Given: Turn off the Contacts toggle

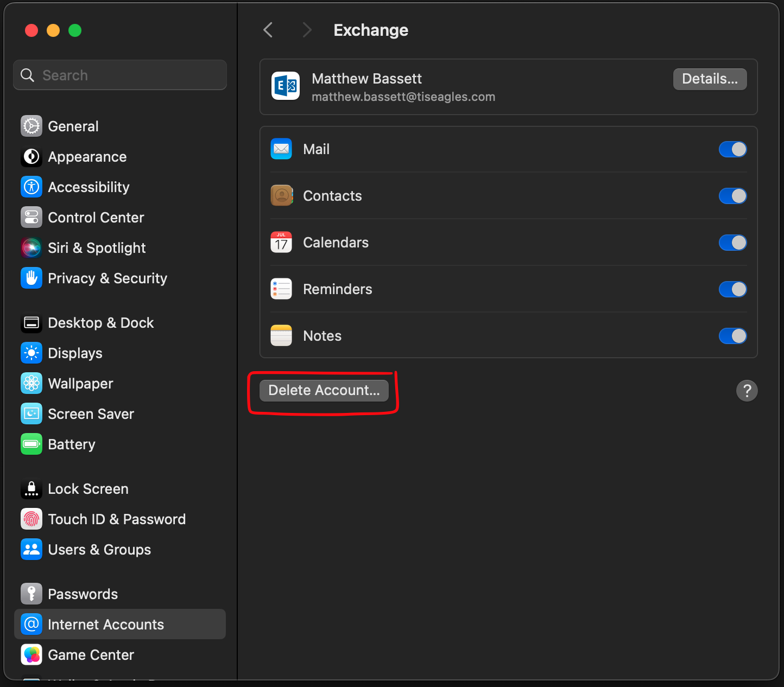Looking at the screenshot, I should [x=732, y=196].
